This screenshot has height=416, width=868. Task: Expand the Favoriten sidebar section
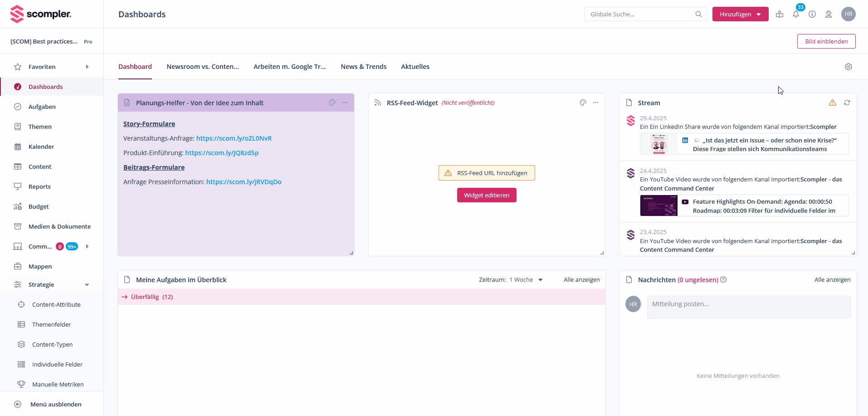[x=87, y=67]
